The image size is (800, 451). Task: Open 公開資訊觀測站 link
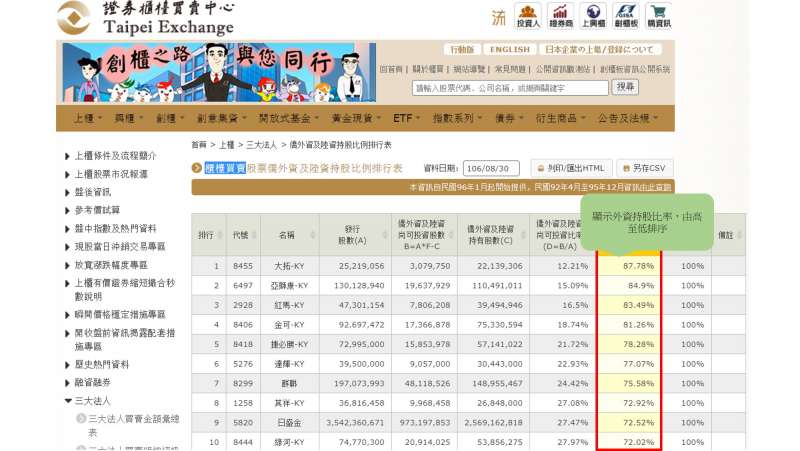[x=563, y=69]
